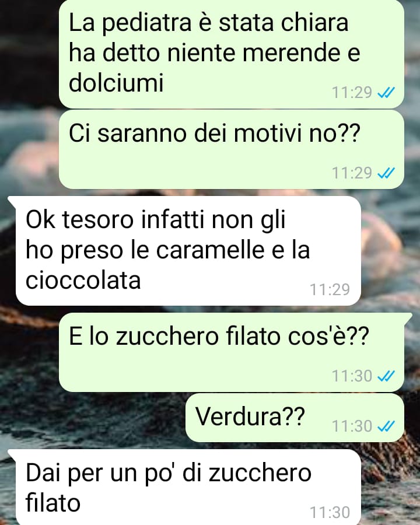Screen dimensions: 420x525
Task: Tap the word 'dolciumi' in the first message
Action: [116, 82]
